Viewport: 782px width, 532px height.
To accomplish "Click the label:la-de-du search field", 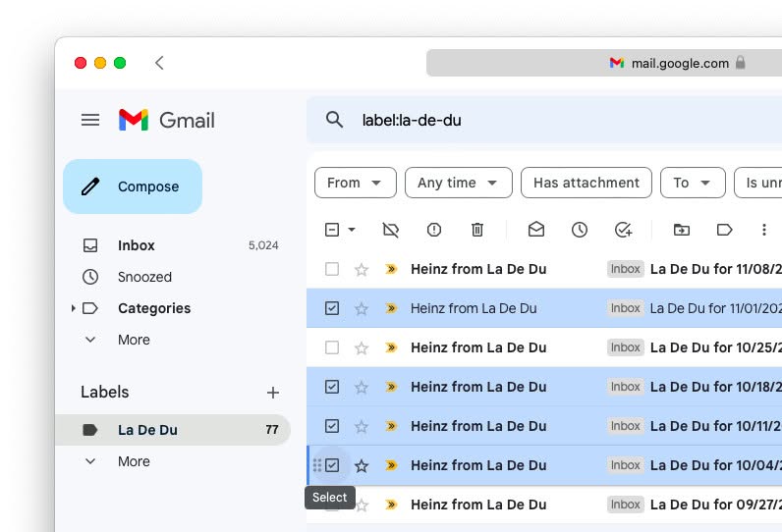I will click(543, 120).
